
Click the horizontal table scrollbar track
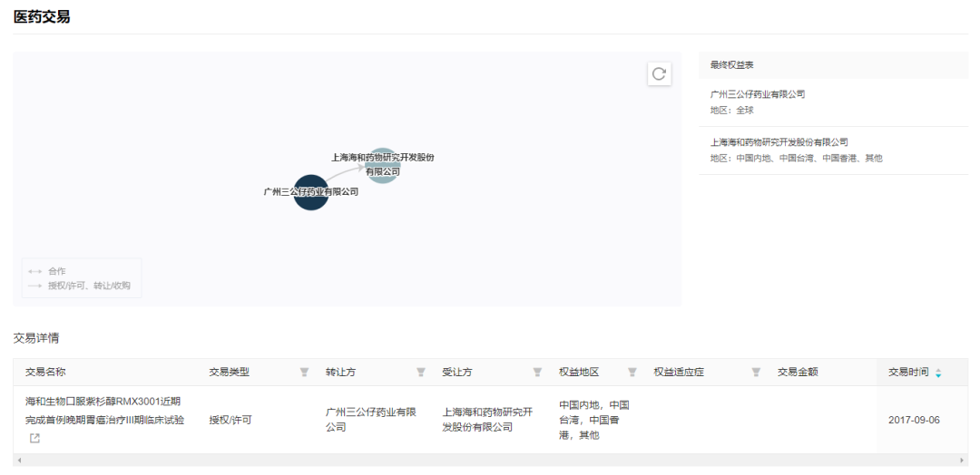pos(490,460)
